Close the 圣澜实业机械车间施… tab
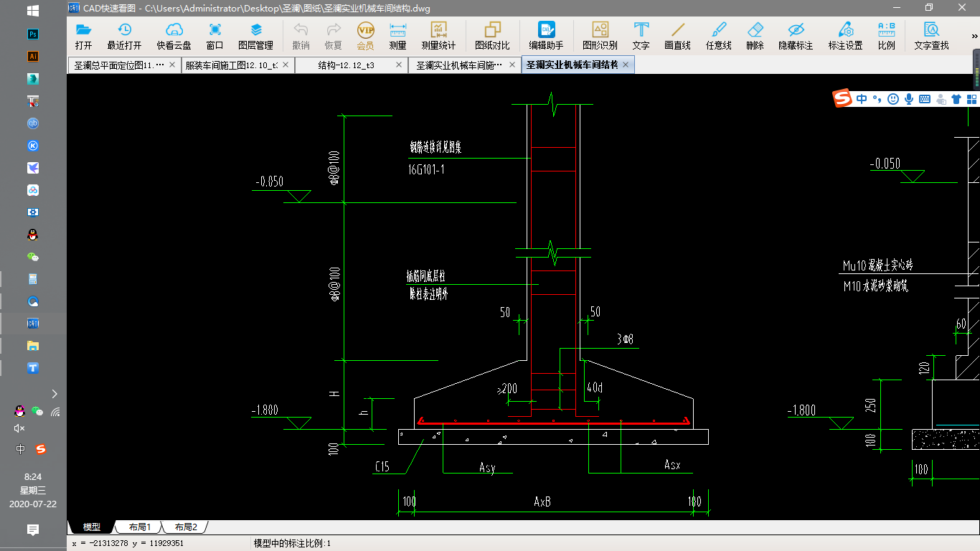980x551 pixels. coord(512,65)
